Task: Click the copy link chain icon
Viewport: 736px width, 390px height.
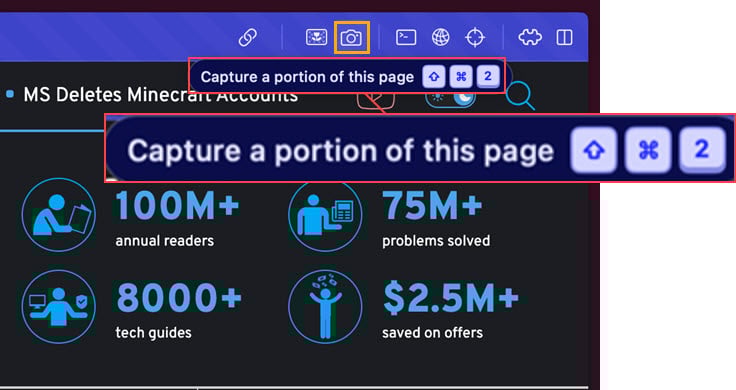Action: (248, 38)
